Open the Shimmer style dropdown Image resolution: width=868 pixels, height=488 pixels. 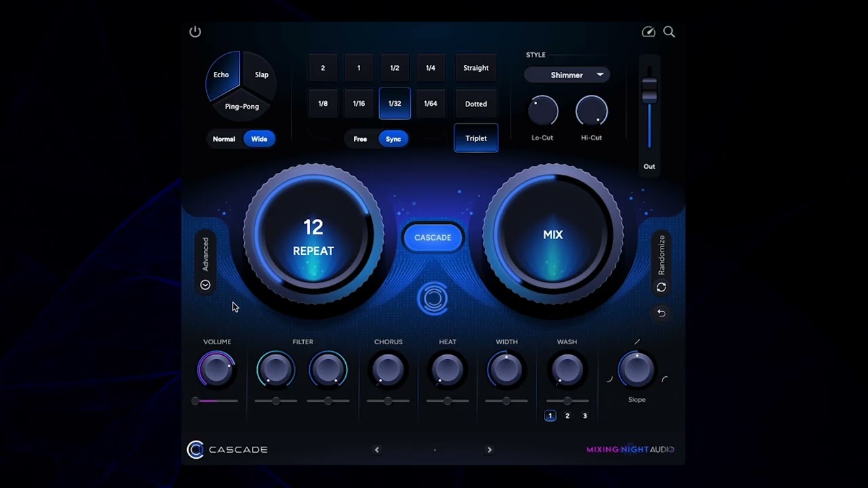[567, 75]
